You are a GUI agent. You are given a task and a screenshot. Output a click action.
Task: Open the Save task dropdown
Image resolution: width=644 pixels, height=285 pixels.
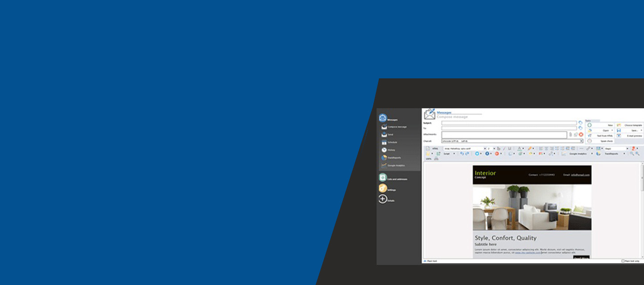point(629,130)
